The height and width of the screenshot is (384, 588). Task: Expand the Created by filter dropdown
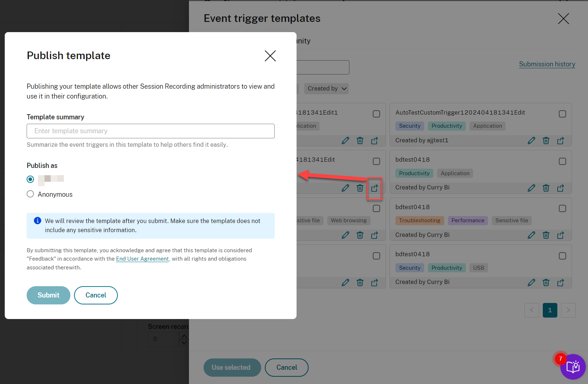pos(326,89)
